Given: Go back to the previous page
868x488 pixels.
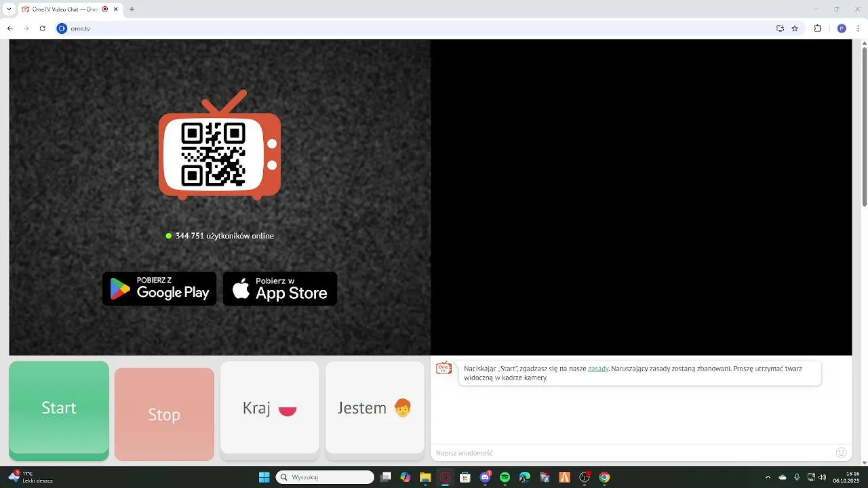Looking at the screenshot, I should pyautogui.click(x=10, y=28).
